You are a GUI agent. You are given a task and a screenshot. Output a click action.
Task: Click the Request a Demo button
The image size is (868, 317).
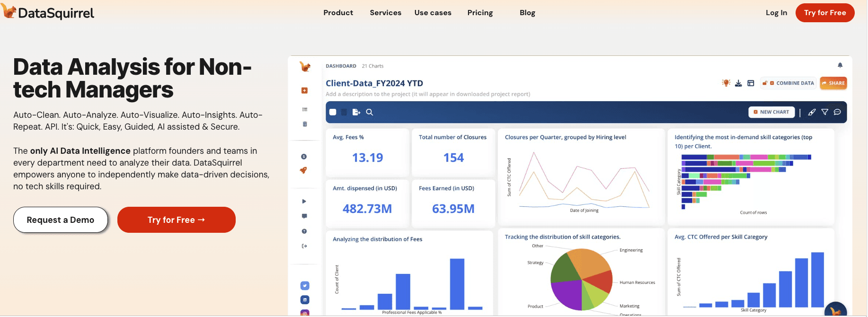pos(61,220)
